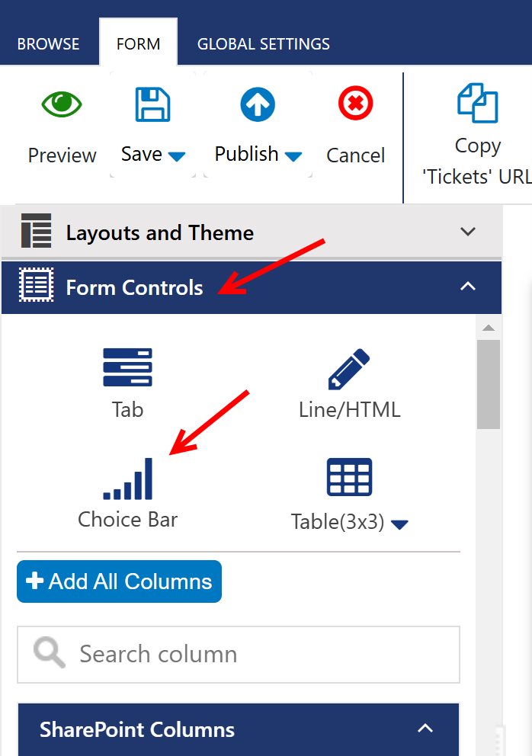Click the Save floppy disk icon

[x=152, y=104]
